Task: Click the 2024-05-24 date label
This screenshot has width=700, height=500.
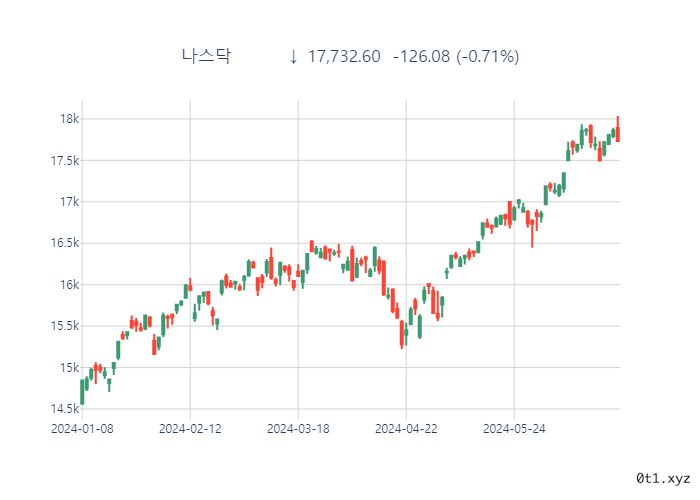Action: click(x=514, y=429)
